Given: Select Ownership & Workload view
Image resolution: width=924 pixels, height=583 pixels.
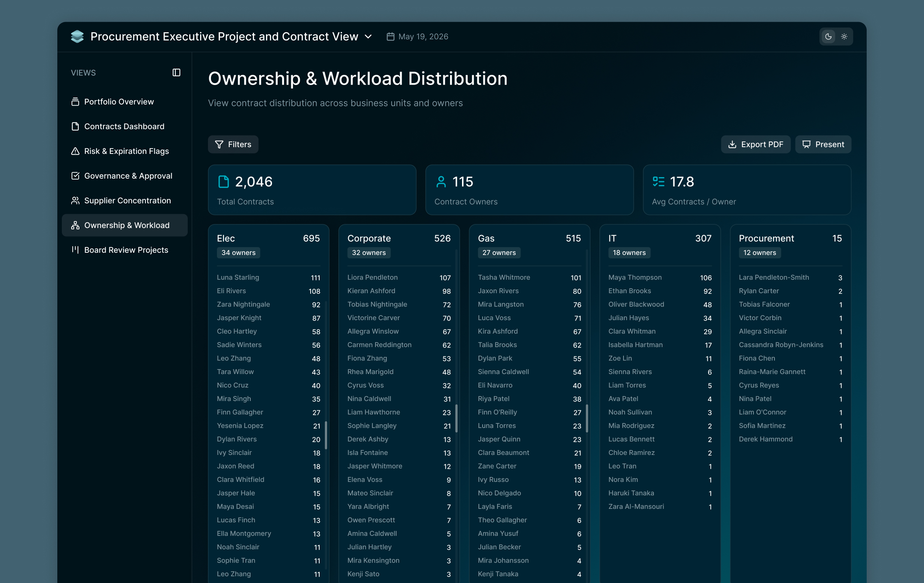Looking at the screenshot, I should coord(124,225).
